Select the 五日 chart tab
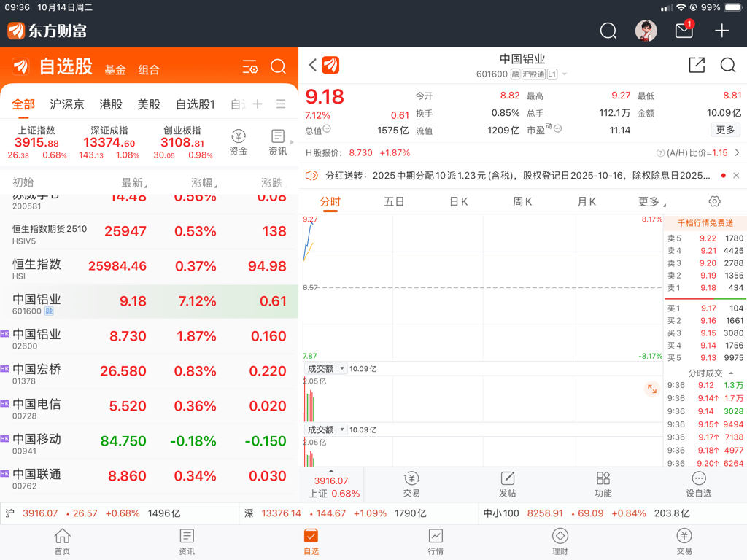This screenshot has height=560, width=747. tap(394, 202)
